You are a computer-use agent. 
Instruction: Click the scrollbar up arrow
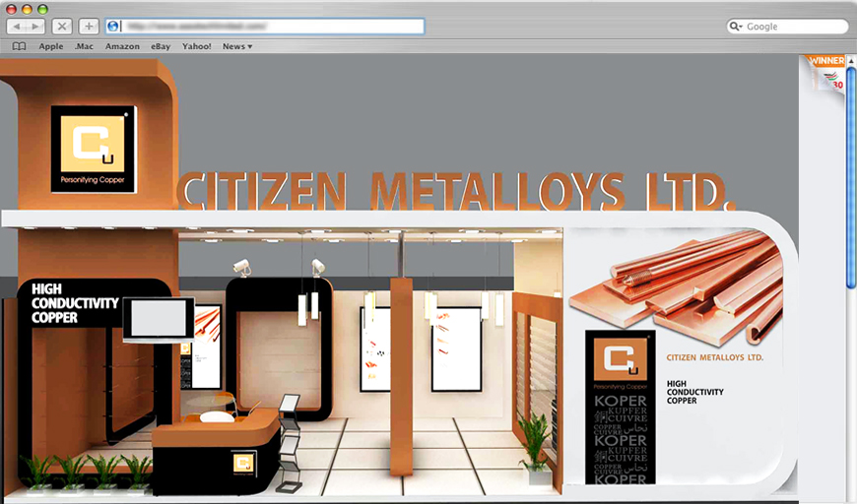pos(851,60)
